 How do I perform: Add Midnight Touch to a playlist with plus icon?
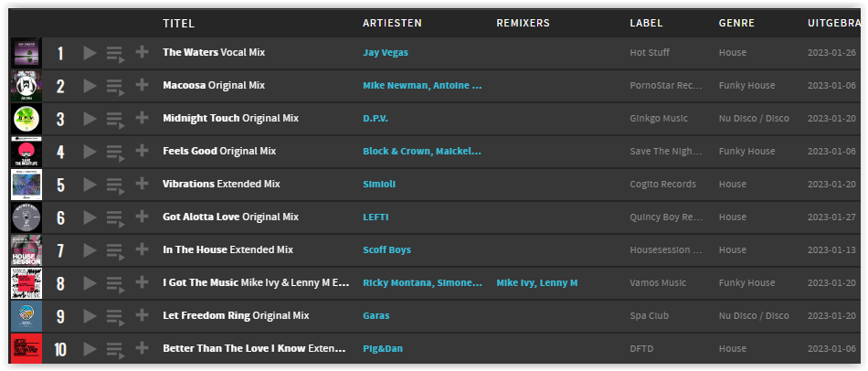click(x=143, y=118)
